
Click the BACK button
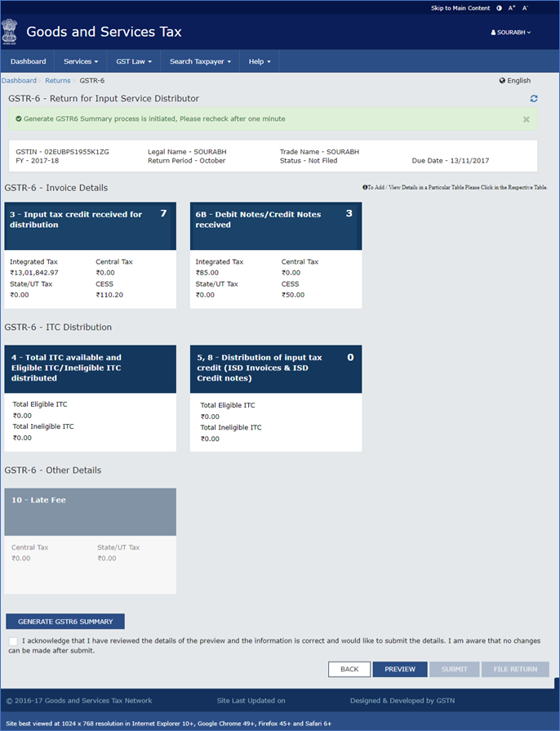coord(349,669)
